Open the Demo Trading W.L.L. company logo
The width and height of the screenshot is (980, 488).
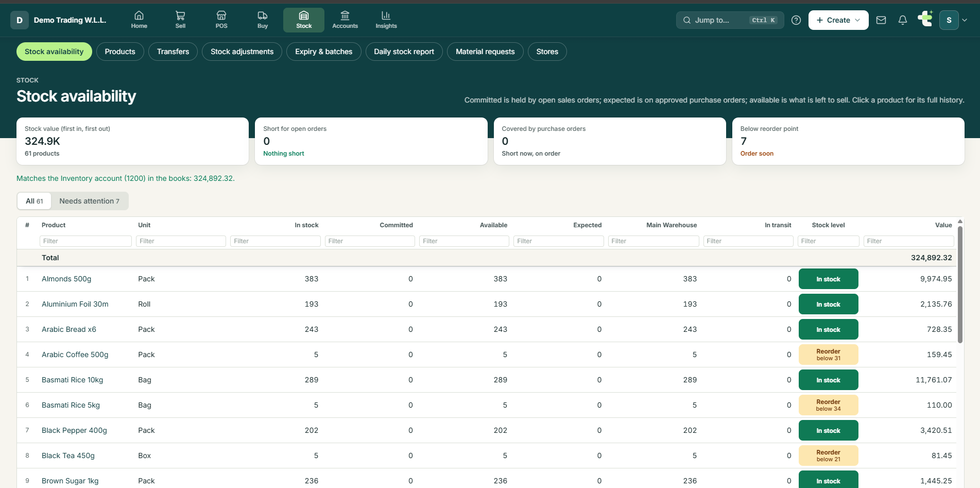pos(20,20)
